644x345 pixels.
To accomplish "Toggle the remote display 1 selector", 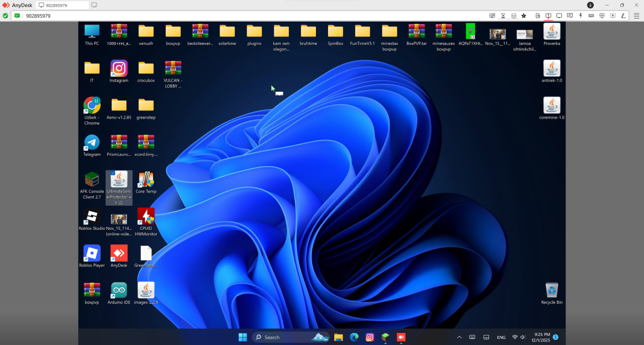I will (548, 16).
